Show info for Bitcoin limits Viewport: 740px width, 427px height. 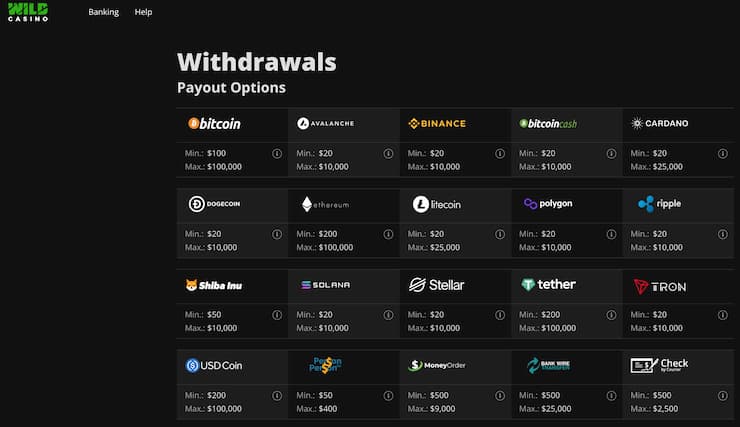[x=277, y=153]
